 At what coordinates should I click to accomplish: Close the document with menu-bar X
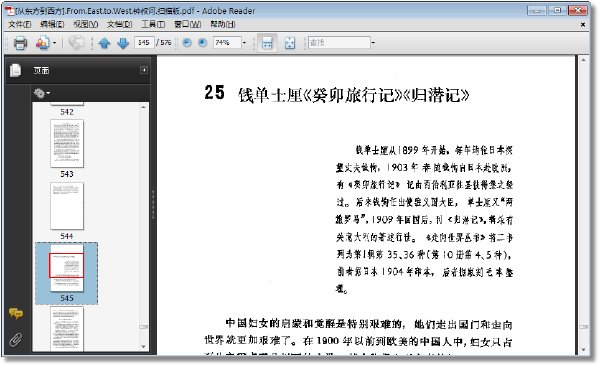pyautogui.click(x=583, y=25)
